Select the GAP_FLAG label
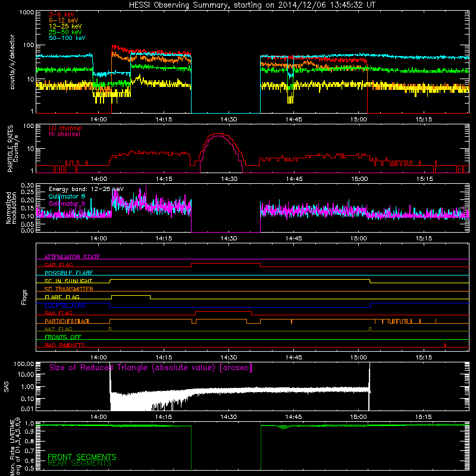The height and width of the screenshot is (476, 476). coord(58,265)
